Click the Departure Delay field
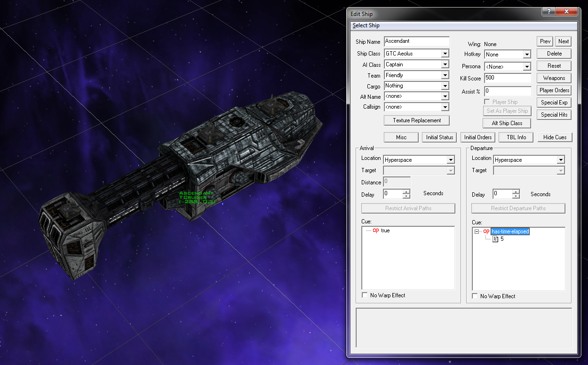The height and width of the screenshot is (365, 588). tap(502, 194)
